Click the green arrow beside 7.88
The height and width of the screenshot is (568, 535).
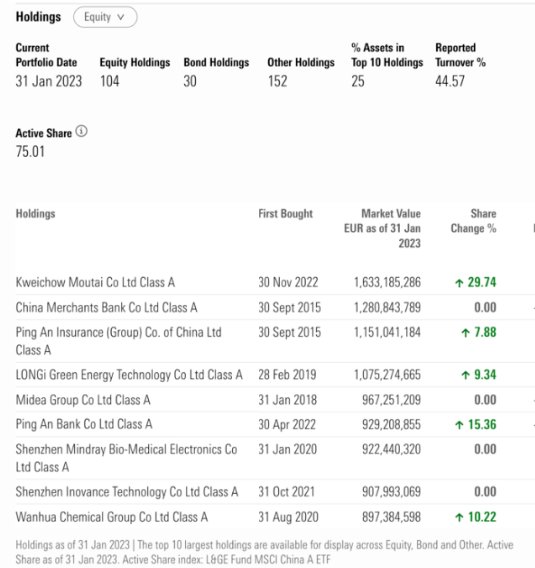pos(465,333)
